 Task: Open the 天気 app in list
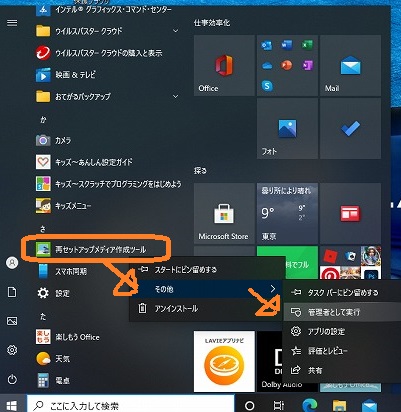[x=53, y=359]
